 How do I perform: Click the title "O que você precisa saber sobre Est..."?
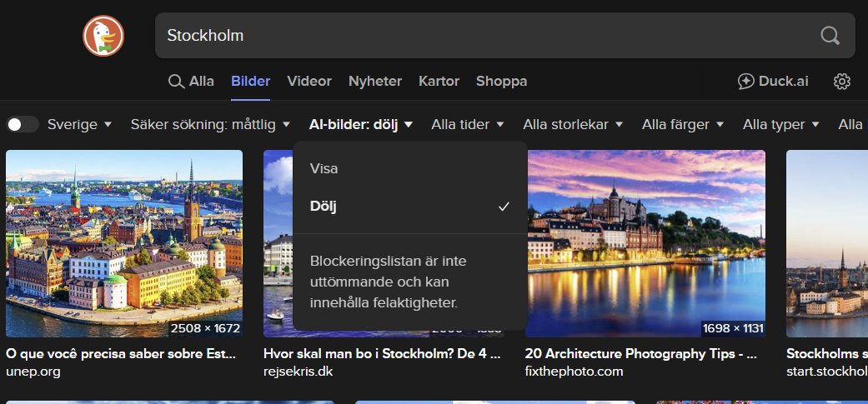point(121,354)
